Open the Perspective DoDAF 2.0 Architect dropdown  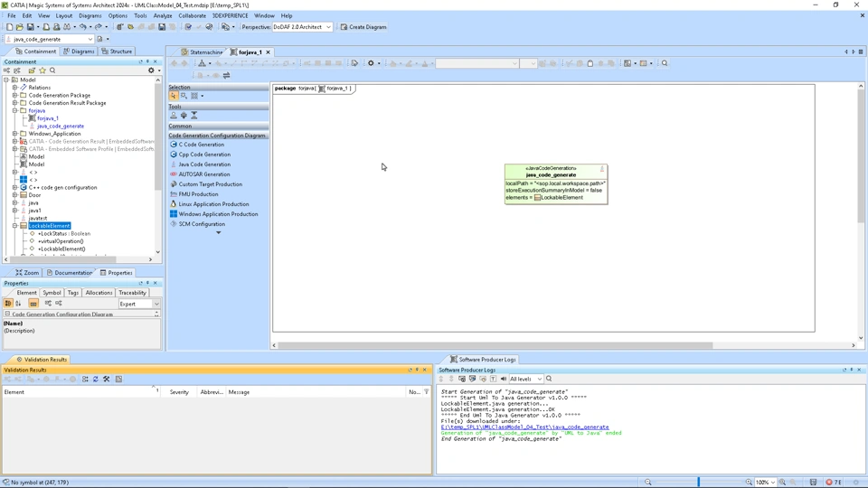(302, 26)
